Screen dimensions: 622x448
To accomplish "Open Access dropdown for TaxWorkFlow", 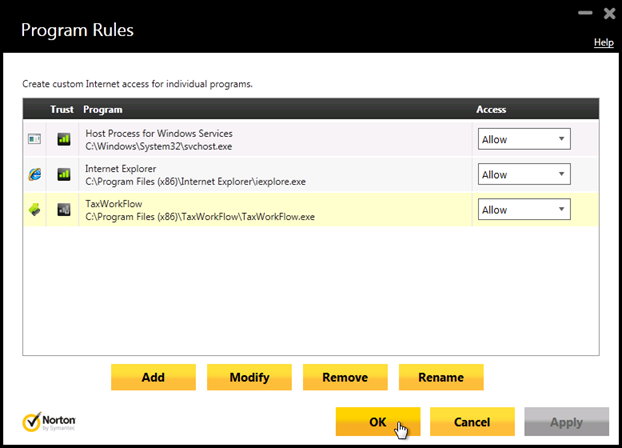I will click(x=524, y=209).
